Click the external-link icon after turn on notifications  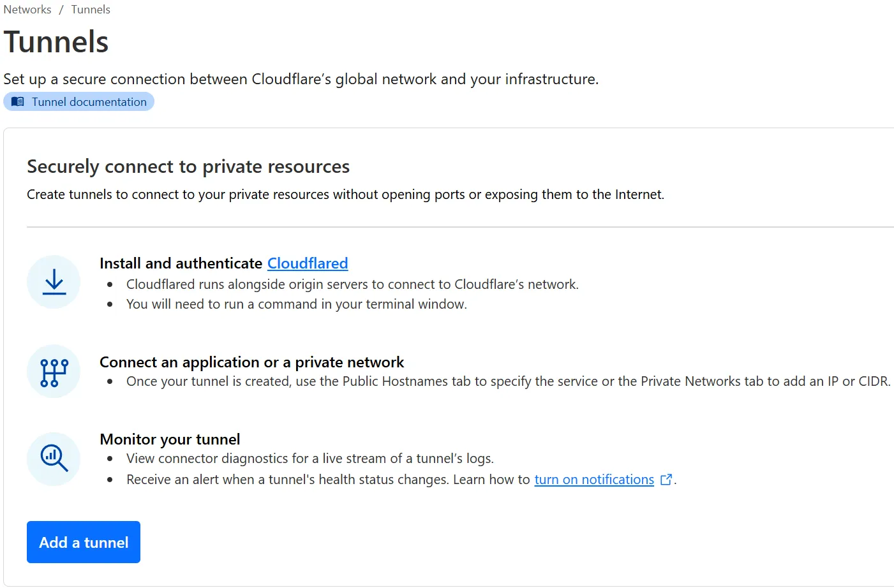point(666,479)
